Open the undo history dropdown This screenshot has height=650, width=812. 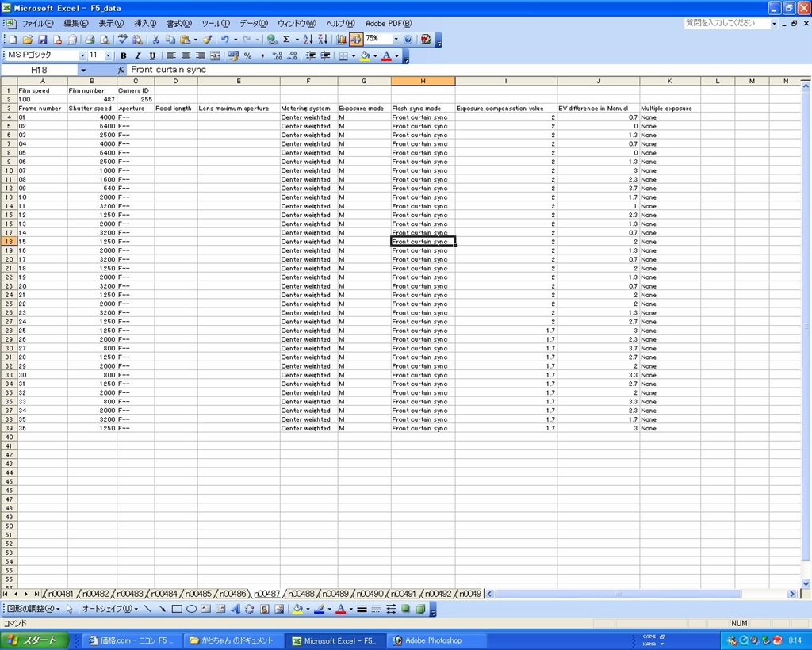[236, 40]
